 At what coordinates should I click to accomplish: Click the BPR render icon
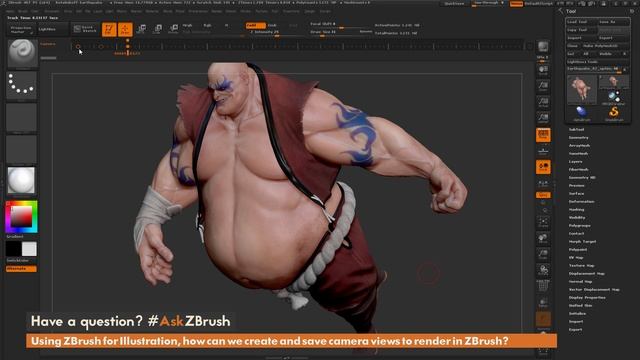(543, 47)
